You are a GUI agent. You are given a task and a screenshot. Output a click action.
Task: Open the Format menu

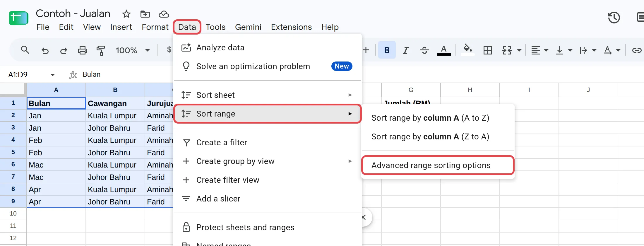pyautogui.click(x=155, y=27)
